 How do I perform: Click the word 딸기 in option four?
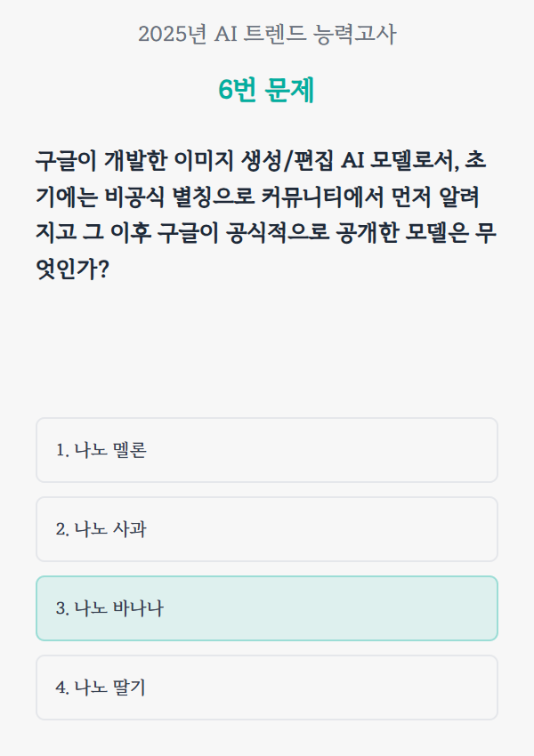[x=130, y=688]
